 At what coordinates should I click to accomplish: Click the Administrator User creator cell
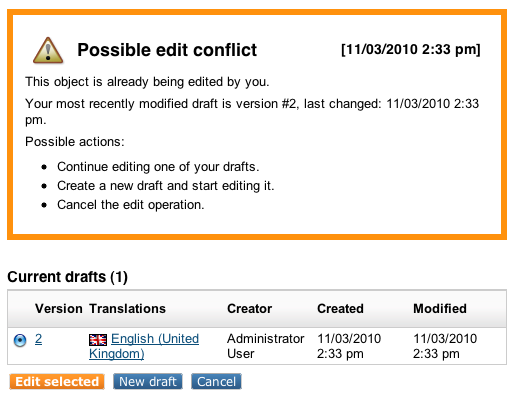coord(265,346)
